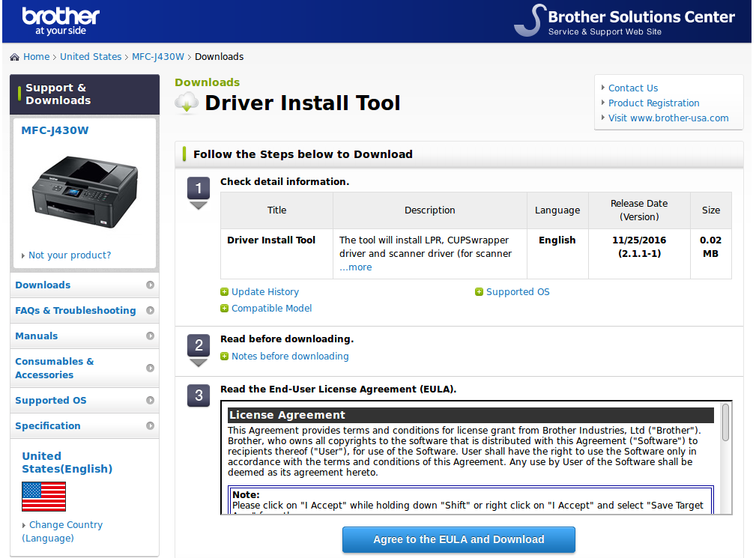
Task: Click the License Agreement heading bar
Action: click(x=471, y=416)
